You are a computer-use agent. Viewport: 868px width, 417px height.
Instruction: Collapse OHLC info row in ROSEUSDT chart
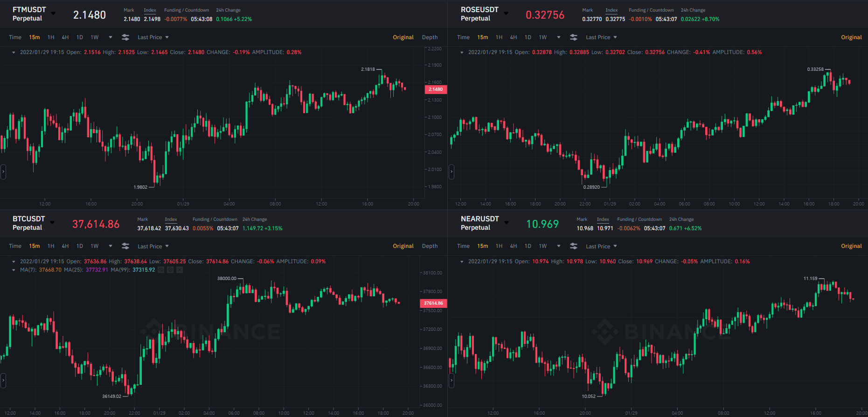click(462, 53)
